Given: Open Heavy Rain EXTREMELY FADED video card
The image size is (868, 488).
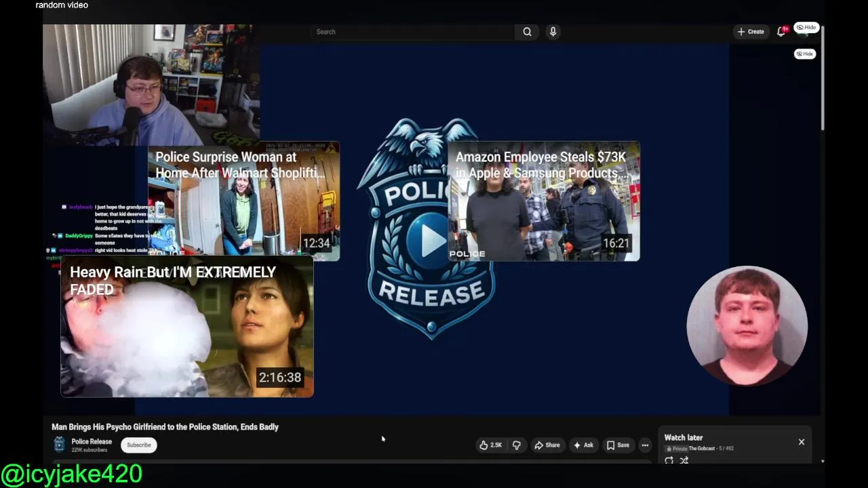Looking at the screenshot, I should coord(187,327).
